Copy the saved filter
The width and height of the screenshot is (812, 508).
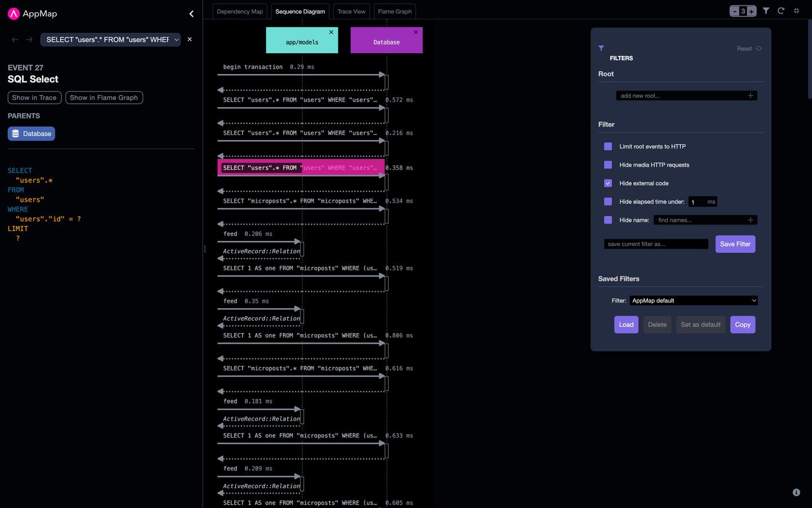pos(743,325)
